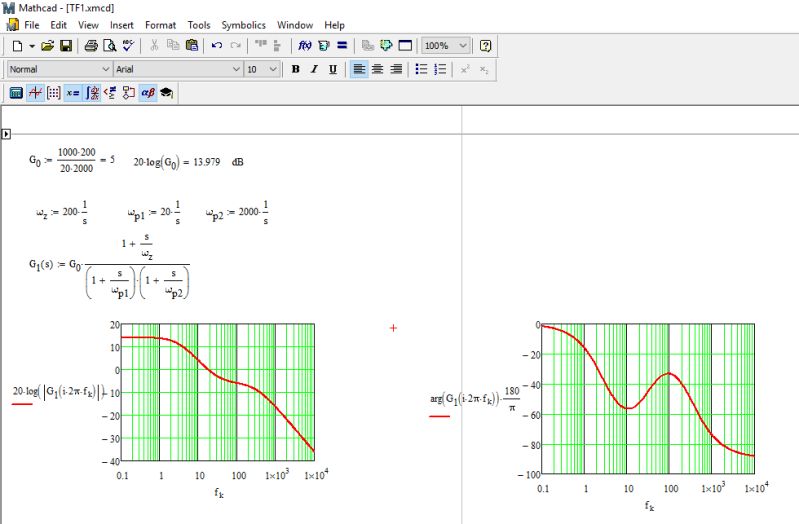Save the worksheet with the floppy disk icon
The image size is (799, 524).
(x=66, y=46)
